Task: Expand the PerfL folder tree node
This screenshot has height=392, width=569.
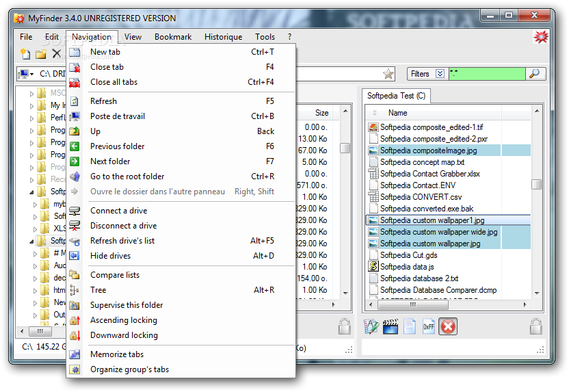Action: (x=31, y=118)
